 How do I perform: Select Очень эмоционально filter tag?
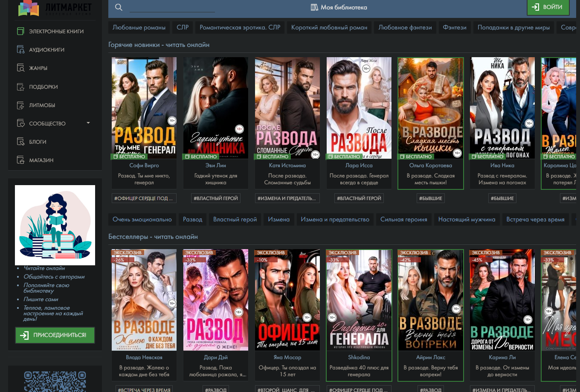[142, 219]
